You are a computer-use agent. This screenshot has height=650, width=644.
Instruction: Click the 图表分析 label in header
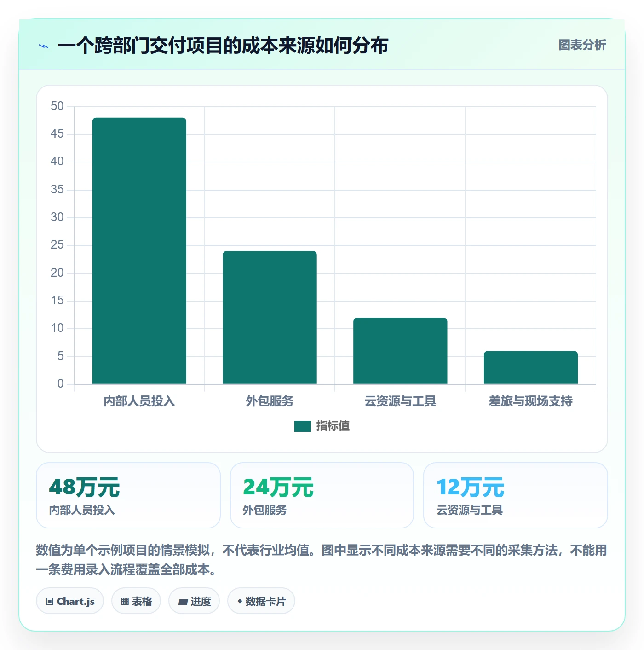pos(582,45)
